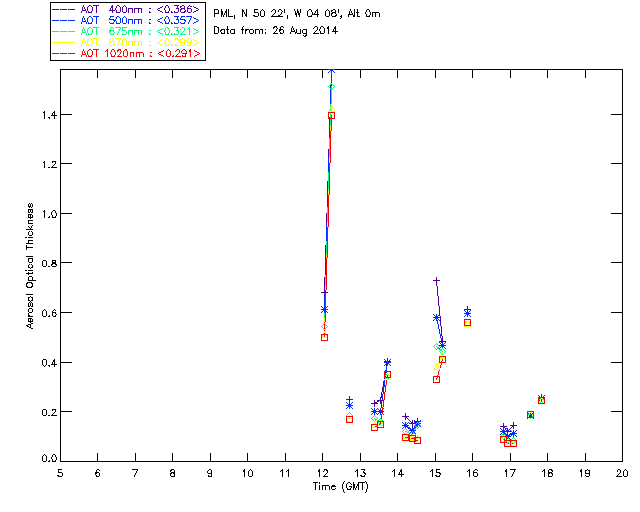The width and height of the screenshot is (640, 512).
Task: Click the blue asterisk marker at 0.4 near 13.7h
Action: tap(387, 362)
